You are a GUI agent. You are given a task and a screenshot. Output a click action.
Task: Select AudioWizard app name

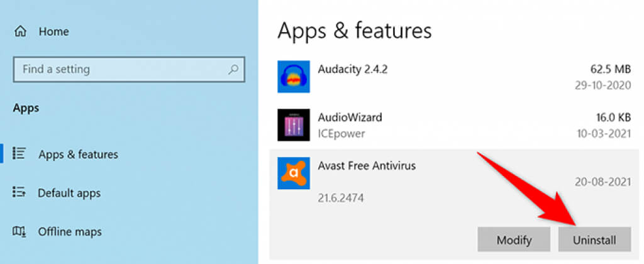point(350,118)
